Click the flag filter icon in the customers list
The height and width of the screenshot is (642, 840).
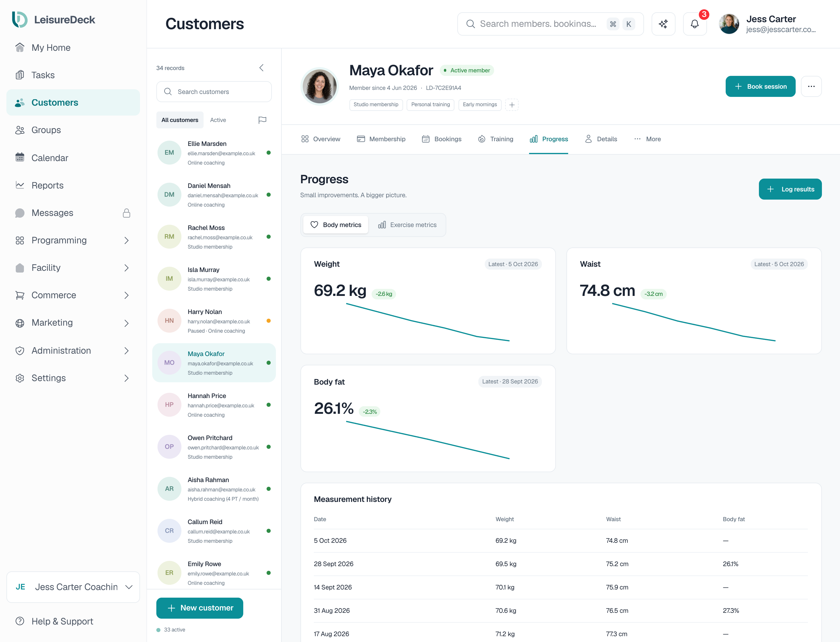262,120
